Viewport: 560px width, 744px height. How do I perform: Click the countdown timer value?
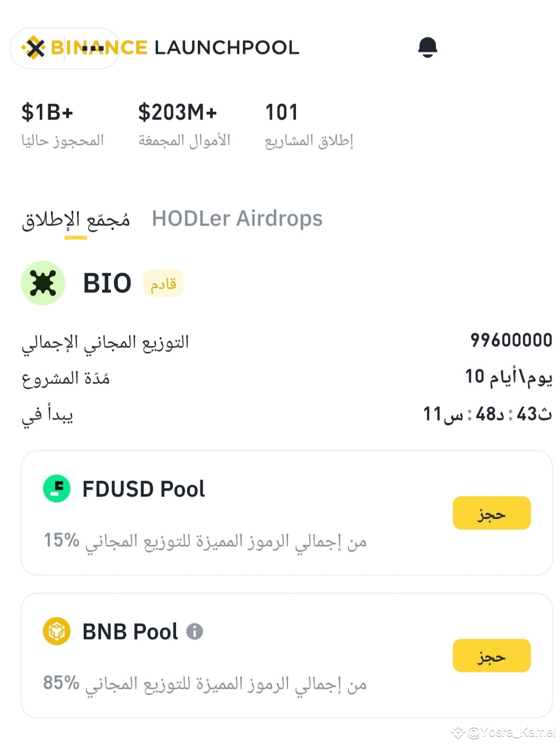pyautogui.click(x=487, y=414)
